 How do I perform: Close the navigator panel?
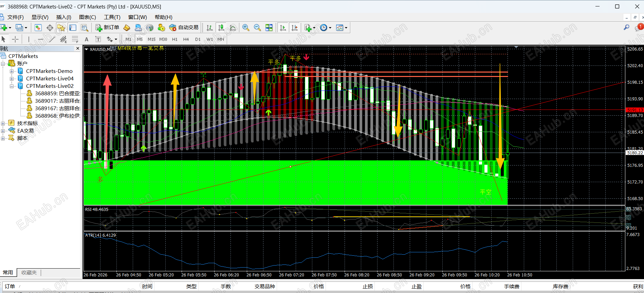pos(78,48)
